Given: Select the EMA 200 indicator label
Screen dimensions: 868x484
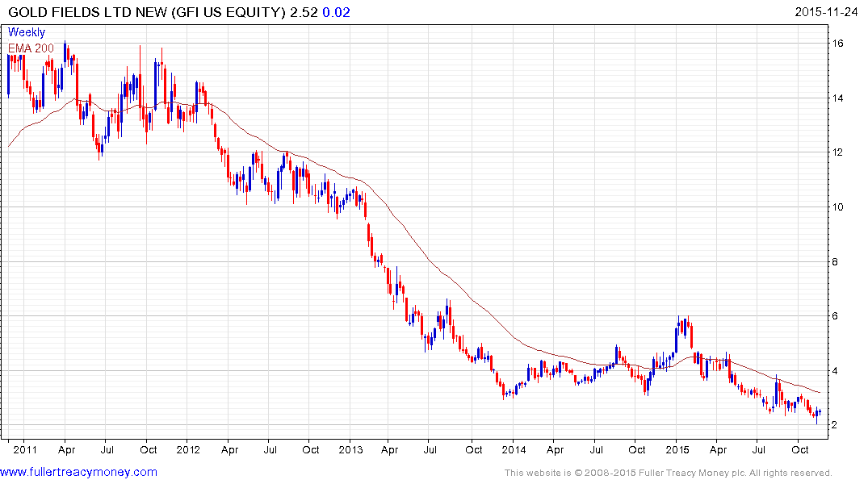Looking at the screenshot, I should pos(31,48).
